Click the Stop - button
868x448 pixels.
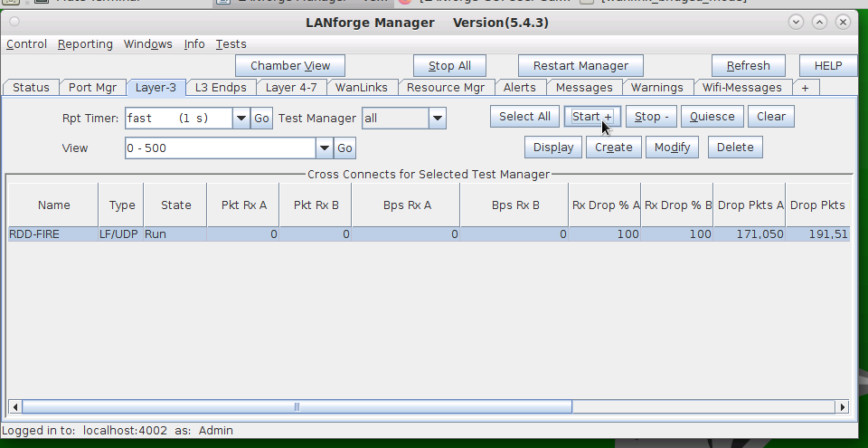coord(652,117)
